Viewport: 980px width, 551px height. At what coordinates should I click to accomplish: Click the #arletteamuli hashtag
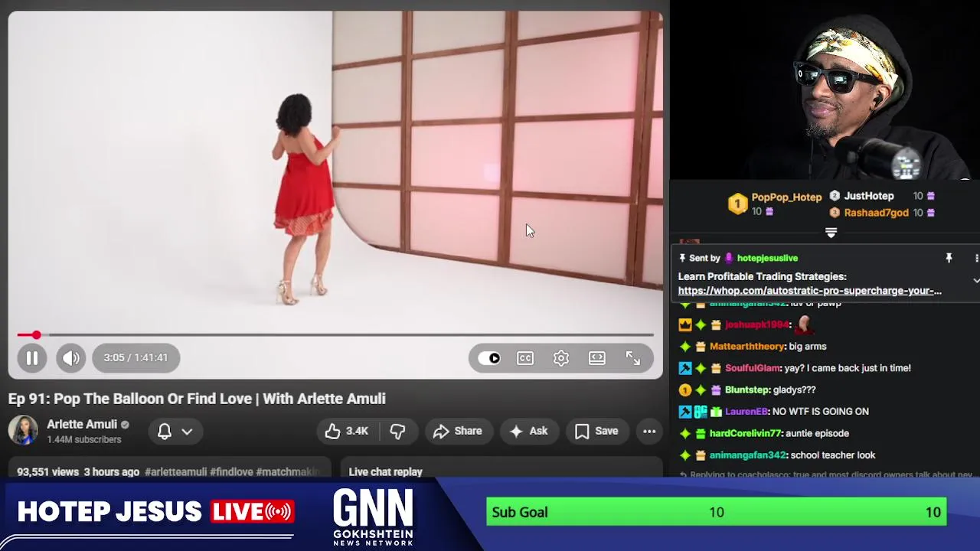[175, 472]
